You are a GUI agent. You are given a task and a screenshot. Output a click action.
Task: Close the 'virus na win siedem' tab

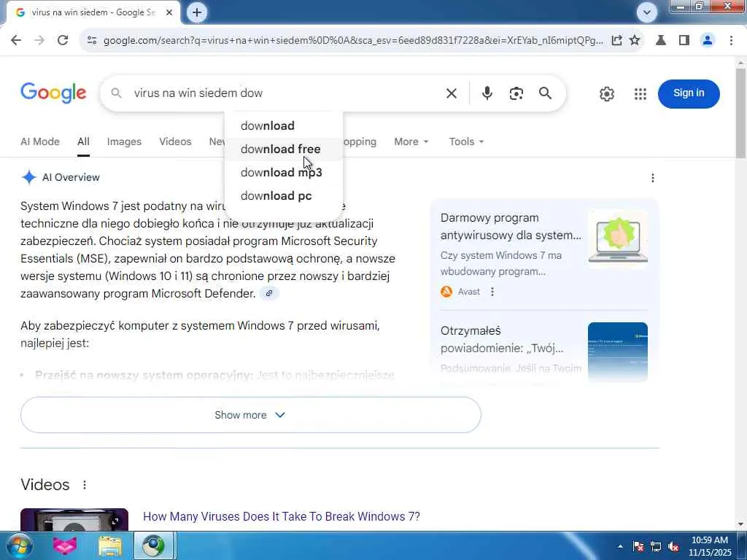pos(169,13)
